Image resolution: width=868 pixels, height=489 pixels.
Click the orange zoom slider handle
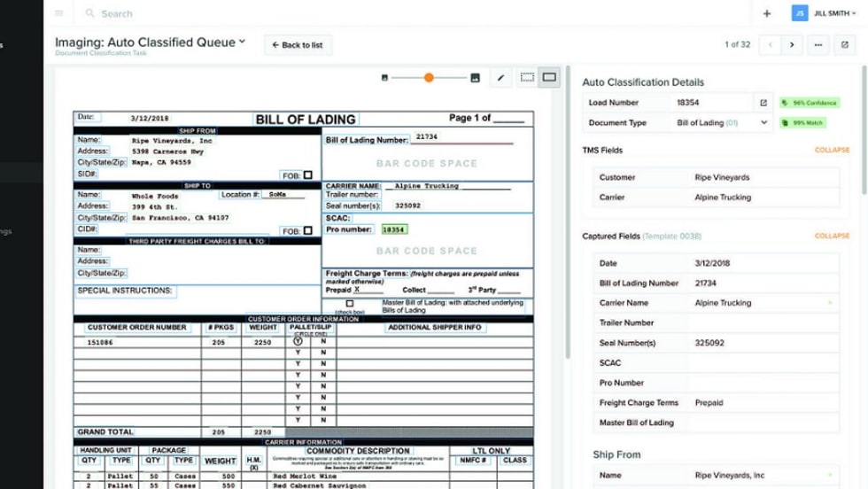(429, 78)
